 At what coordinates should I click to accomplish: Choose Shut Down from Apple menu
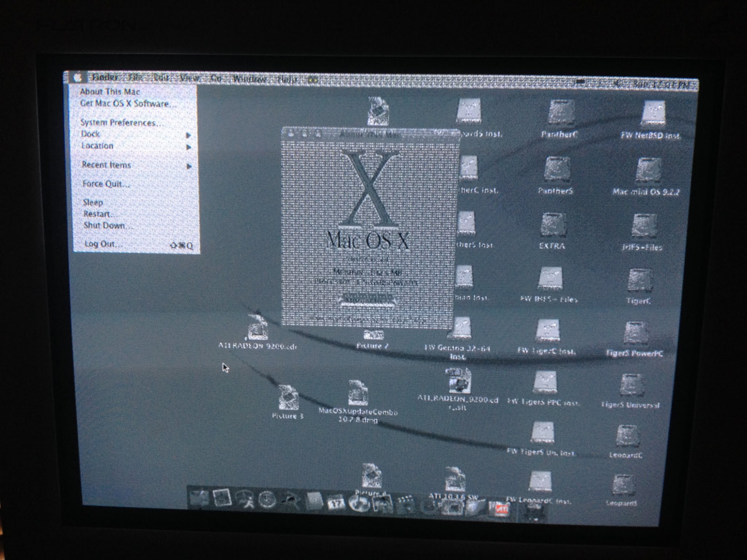click(x=107, y=226)
